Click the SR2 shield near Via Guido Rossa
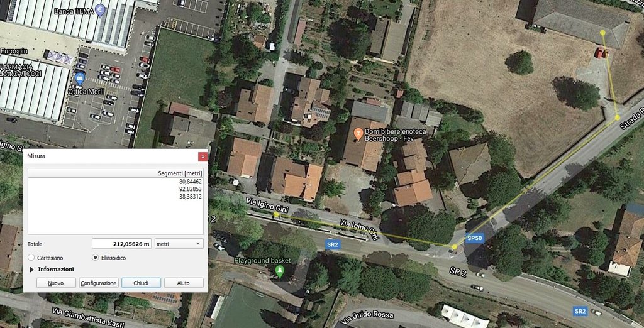644x328 pixels. tap(580, 311)
